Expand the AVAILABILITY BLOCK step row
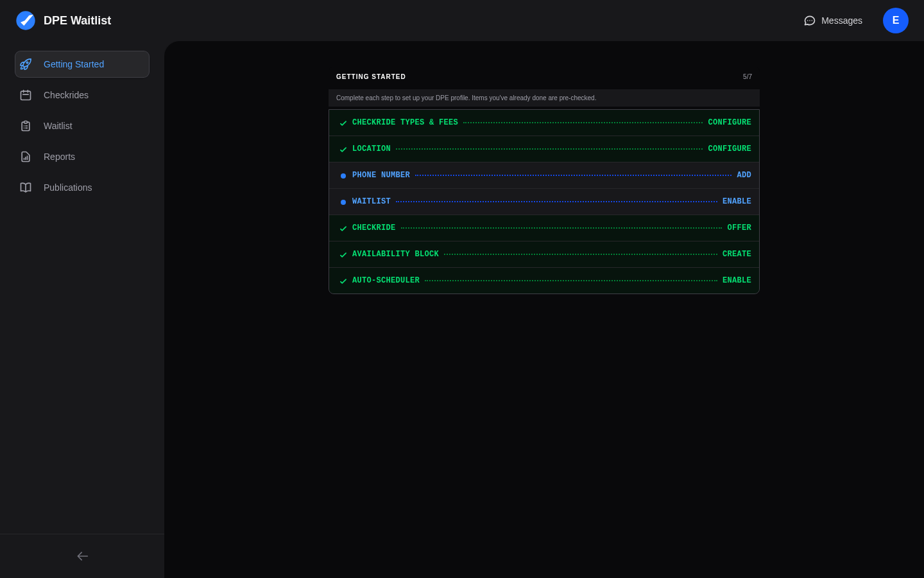The width and height of the screenshot is (924, 578). (395, 254)
